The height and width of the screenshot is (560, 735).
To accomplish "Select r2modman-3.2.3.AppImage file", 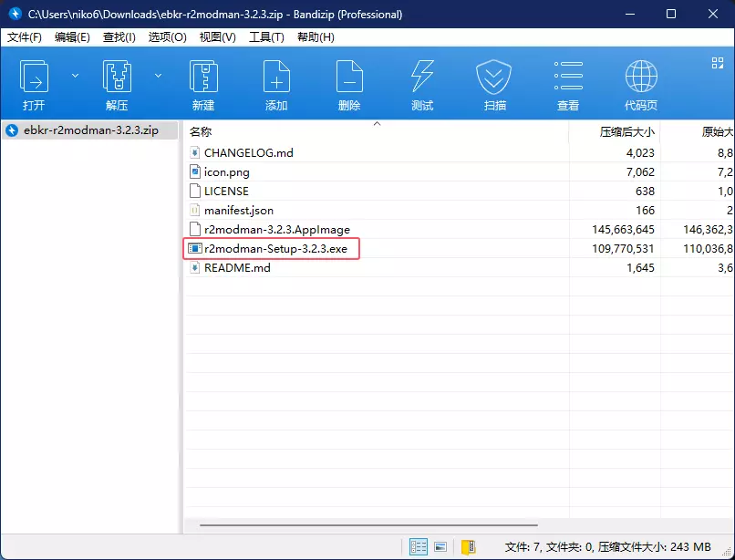I will pos(277,230).
